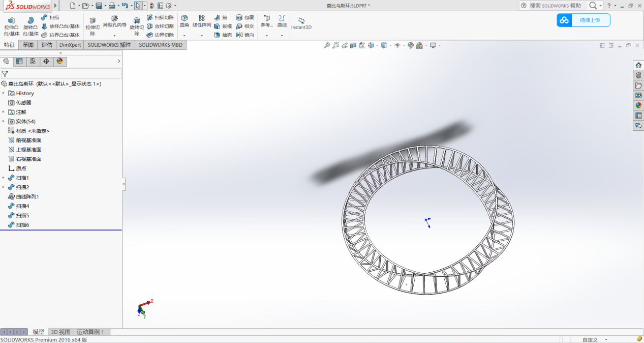This screenshot has width=644, height=343.
Task: Click the 拖拽上传 upload button
Action: pos(584,20)
